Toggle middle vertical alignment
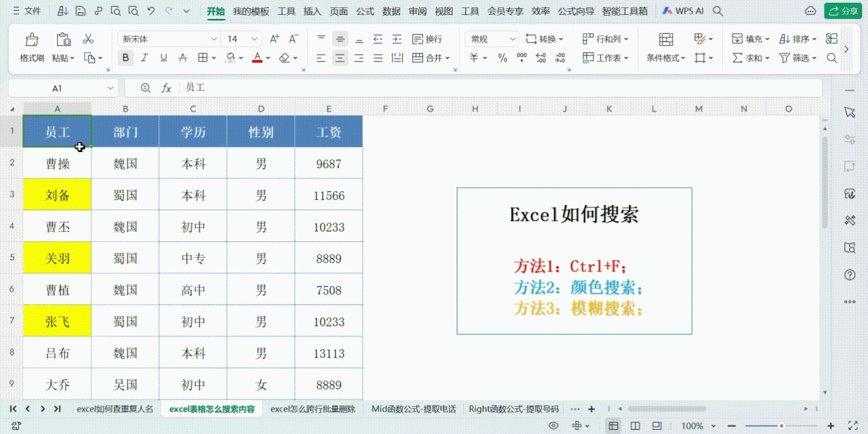 coord(340,39)
